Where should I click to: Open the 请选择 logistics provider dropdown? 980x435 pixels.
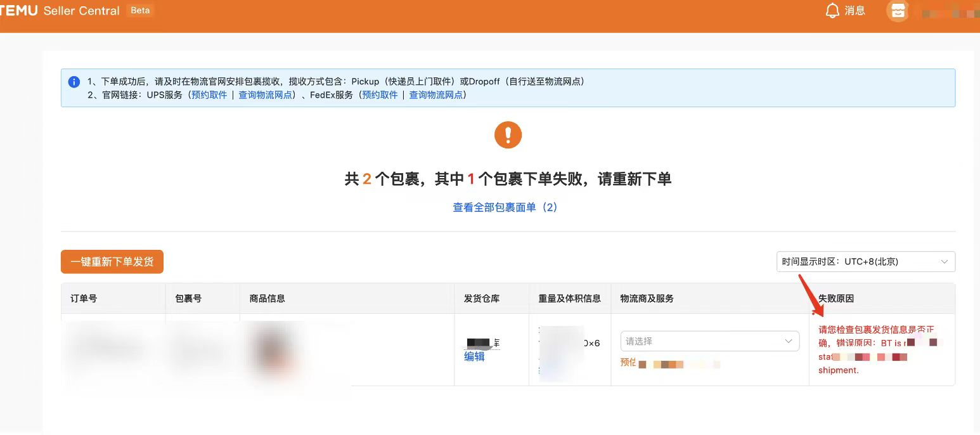click(x=709, y=341)
